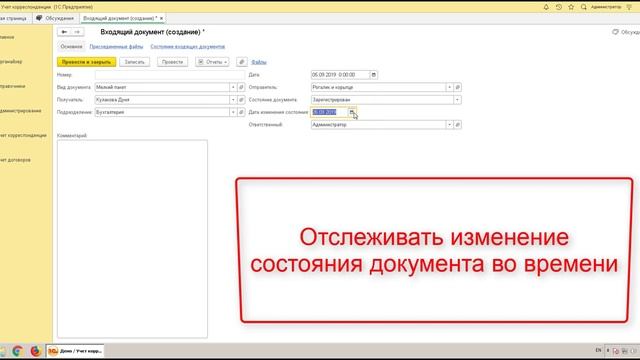Open the notifications bell icon

[x=546, y=7]
